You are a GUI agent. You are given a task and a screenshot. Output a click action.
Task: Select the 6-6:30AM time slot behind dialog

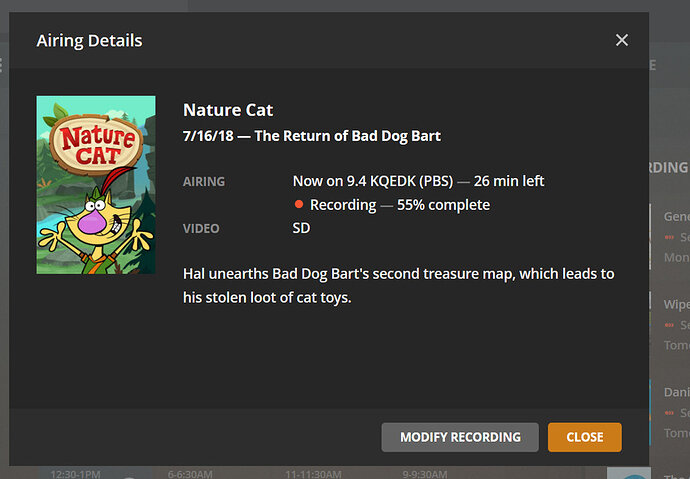pos(188,473)
